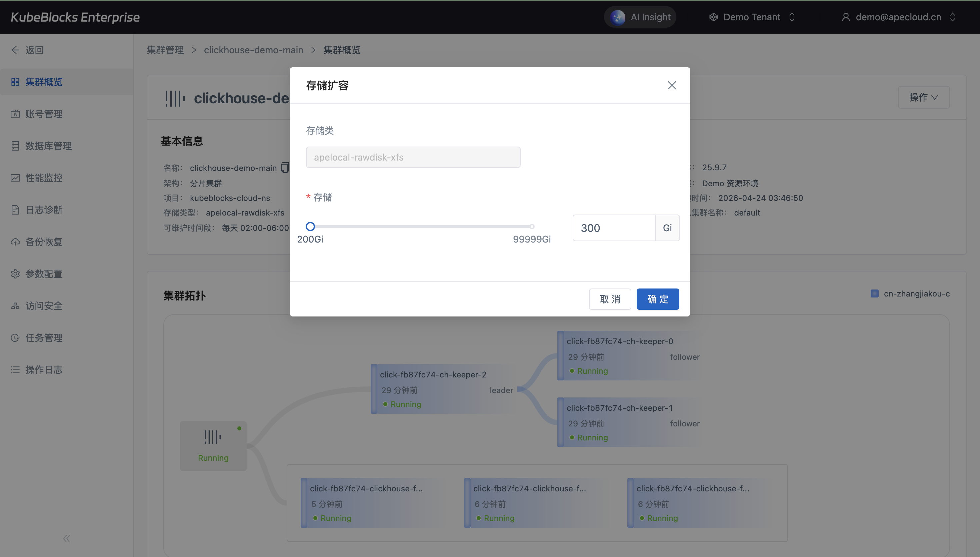Click the account management sidebar icon

(x=15, y=114)
